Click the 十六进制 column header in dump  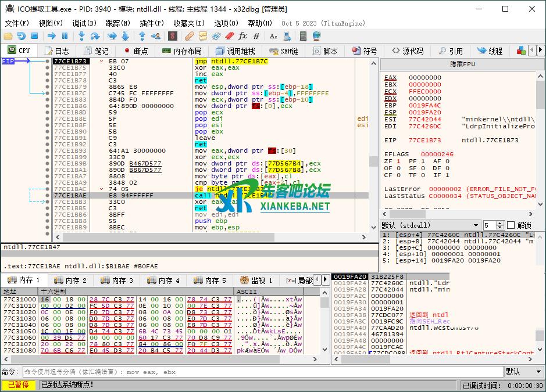137,291
